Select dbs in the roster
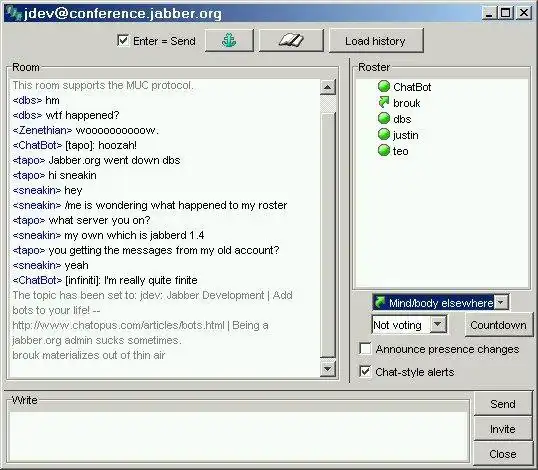Screen dimensions: 538x470 [402, 119]
